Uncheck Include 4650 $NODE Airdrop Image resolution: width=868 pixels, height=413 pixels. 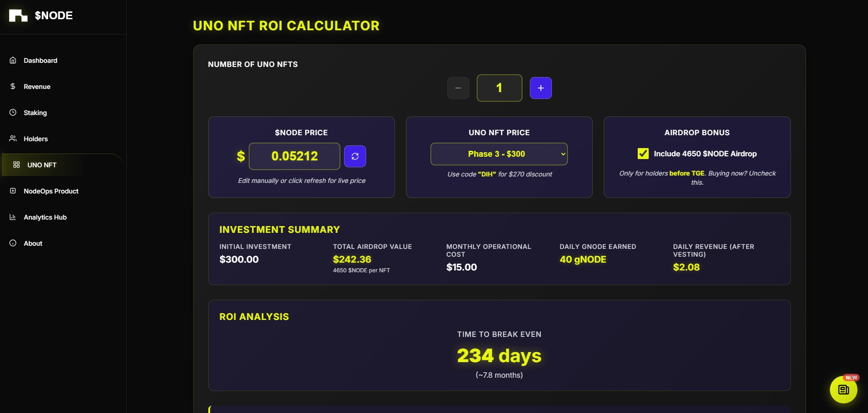[643, 154]
